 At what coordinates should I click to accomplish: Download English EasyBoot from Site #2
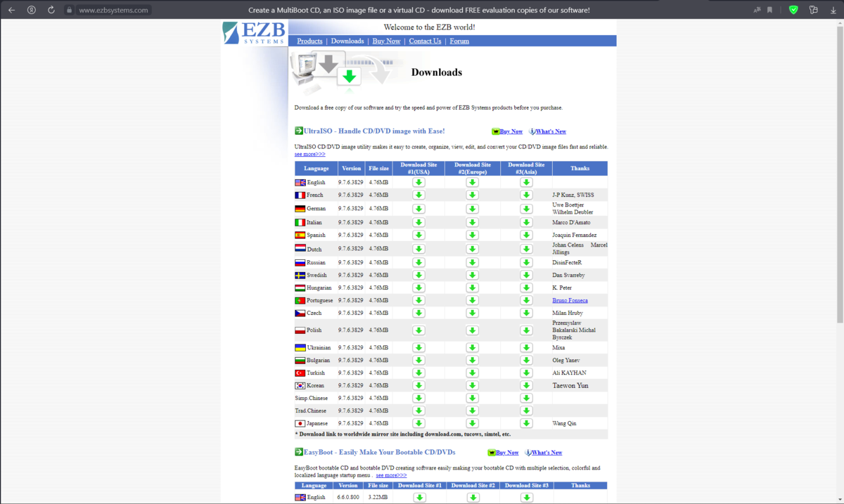[x=473, y=498]
